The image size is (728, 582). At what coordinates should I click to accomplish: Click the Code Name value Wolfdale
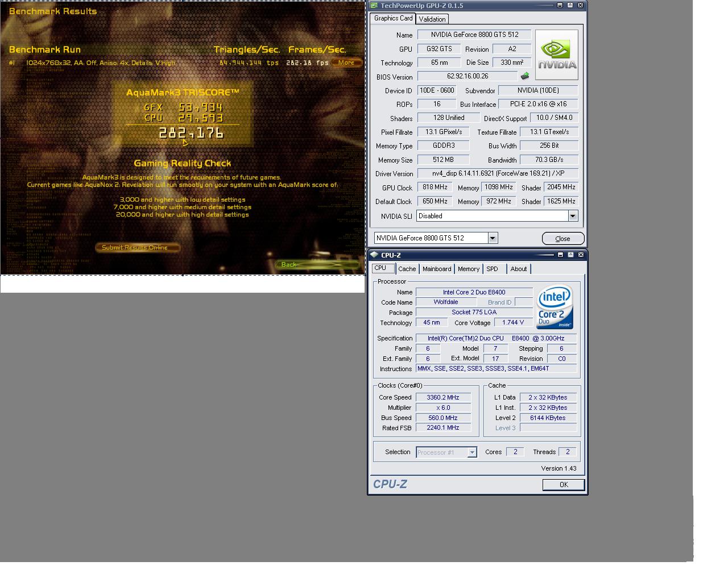coord(445,302)
